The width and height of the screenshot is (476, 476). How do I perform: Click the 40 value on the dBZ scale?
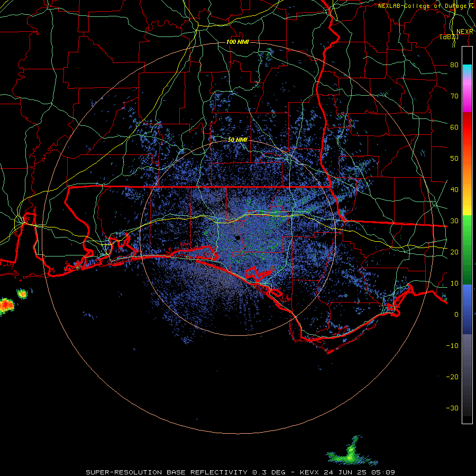(454, 190)
